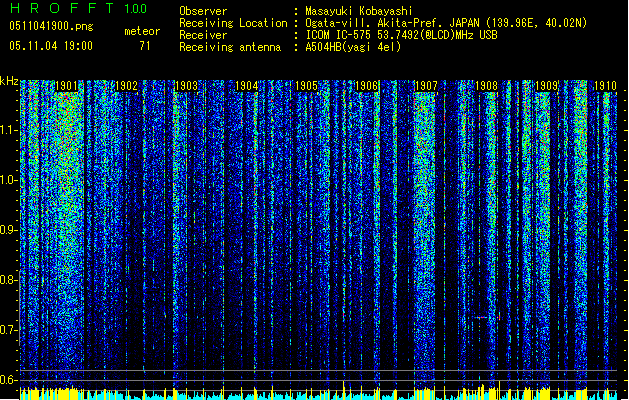Click the 1.1 kHz axis tick label
This screenshot has height=400, width=629.
coord(9,130)
